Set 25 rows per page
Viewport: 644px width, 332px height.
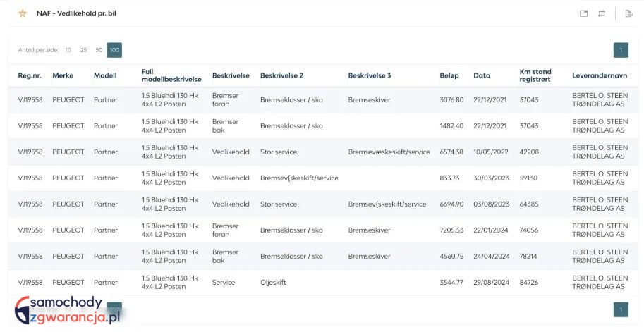coord(84,50)
